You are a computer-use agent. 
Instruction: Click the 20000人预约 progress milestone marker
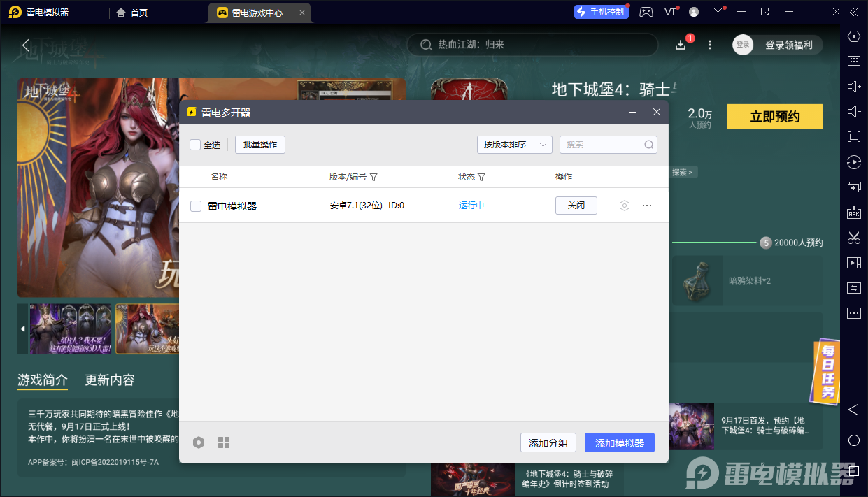(x=766, y=243)
